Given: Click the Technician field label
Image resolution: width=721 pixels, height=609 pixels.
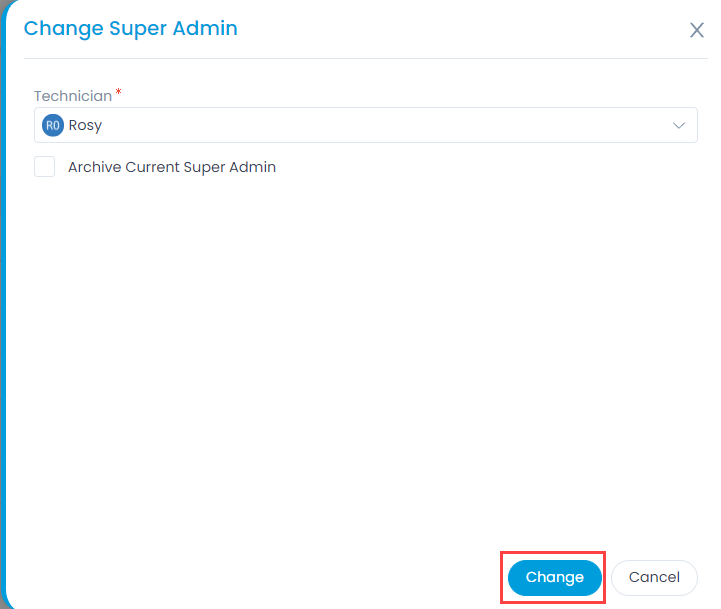Looking at the screenshot, I should (x=73, y=96).
